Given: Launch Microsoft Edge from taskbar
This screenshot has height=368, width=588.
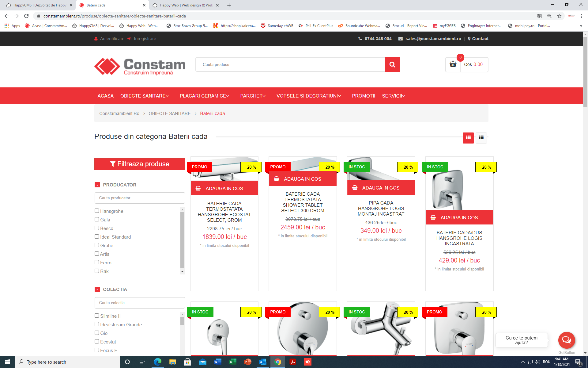Looking at the screenshot, I should point(158,362).
